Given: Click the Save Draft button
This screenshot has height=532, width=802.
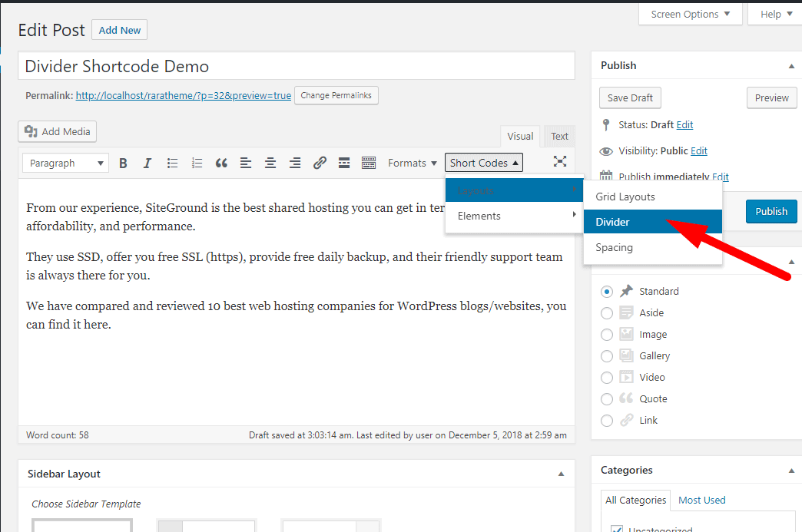Looking at the screenshot, I should pos(630,97).
